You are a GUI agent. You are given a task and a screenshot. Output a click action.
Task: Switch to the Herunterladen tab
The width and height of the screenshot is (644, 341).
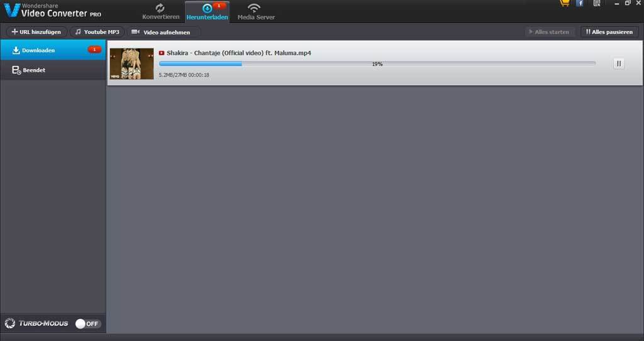pos(207,12)
